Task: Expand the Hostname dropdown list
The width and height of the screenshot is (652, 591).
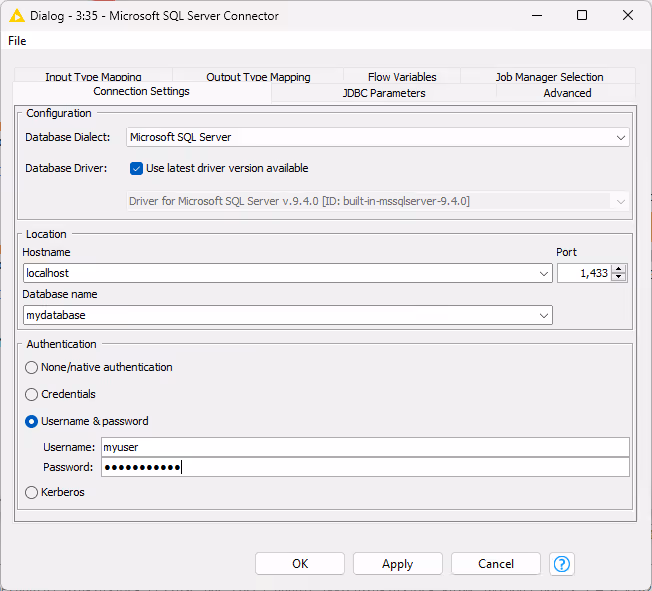Action: (544, 273)
